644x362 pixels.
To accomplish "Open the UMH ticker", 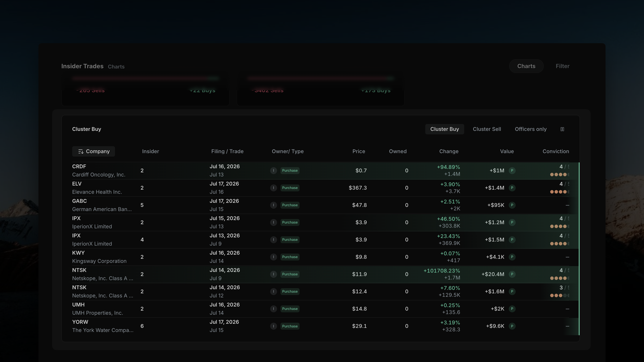I will [x=78, y=305].
